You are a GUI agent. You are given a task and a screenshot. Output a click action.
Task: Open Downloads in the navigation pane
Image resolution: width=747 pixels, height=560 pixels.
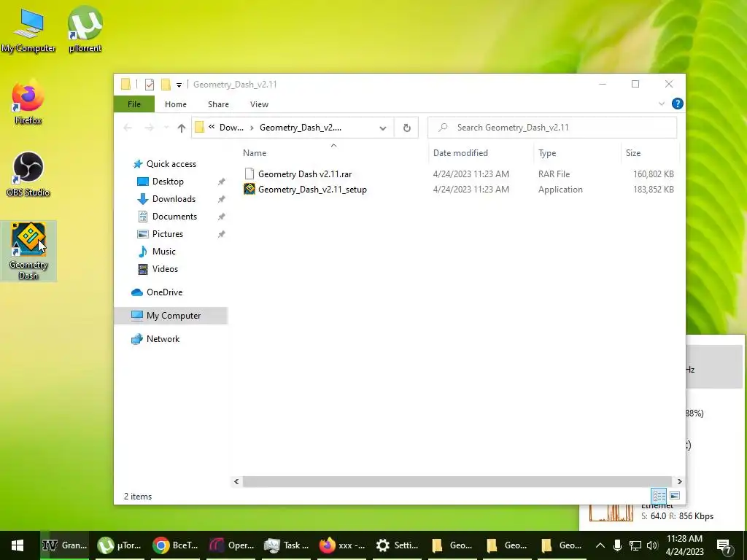click(174, 199)
